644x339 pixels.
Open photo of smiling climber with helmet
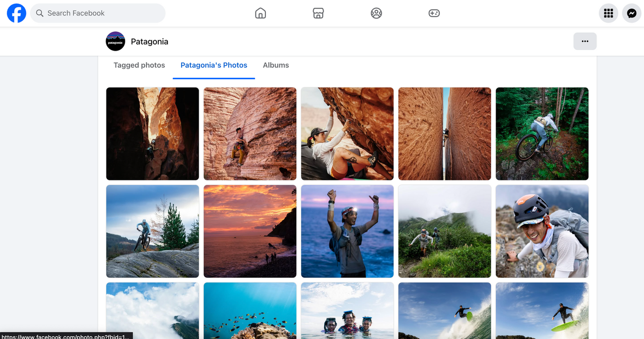(542, 231)
